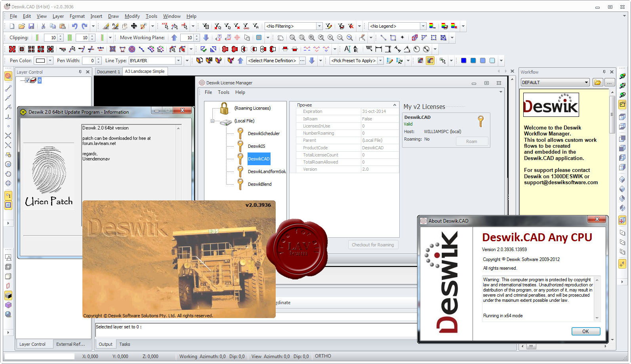The image size is (631, 364).
Task: Open the Line Type BYLAYER dropdown
Action: pyautogui.click(x=178, y=61)
